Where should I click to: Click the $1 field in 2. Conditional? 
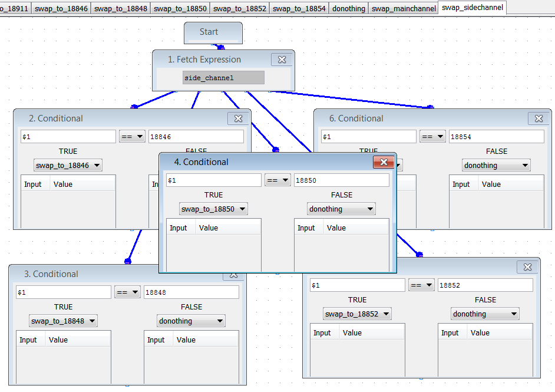[68, 137]
